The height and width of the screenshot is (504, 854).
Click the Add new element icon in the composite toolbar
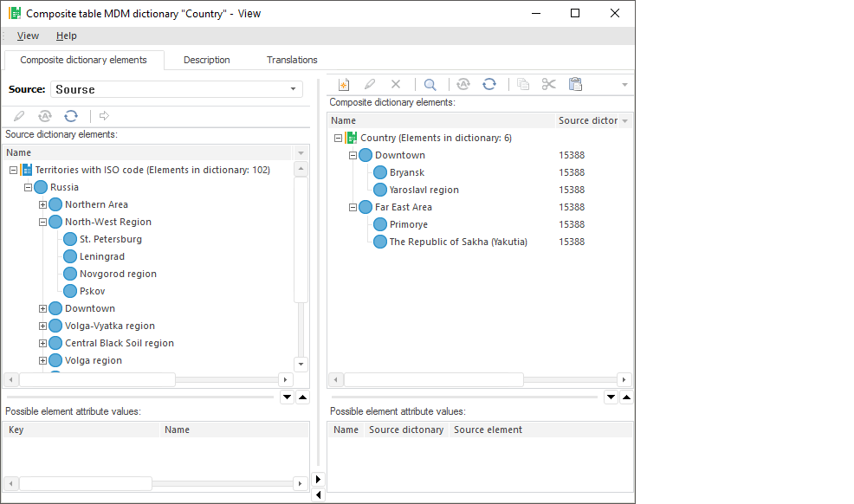[x=344, y=84]
